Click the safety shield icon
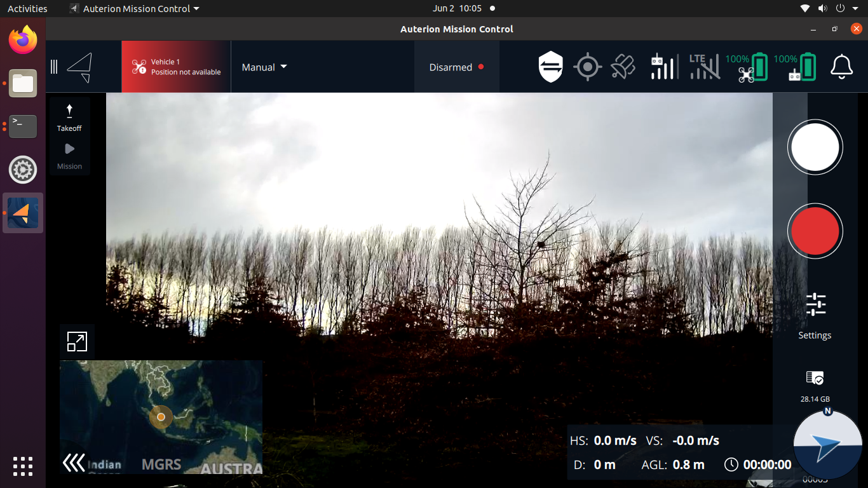Viewport: 868px width, 488px height. (x=550, y=66)
